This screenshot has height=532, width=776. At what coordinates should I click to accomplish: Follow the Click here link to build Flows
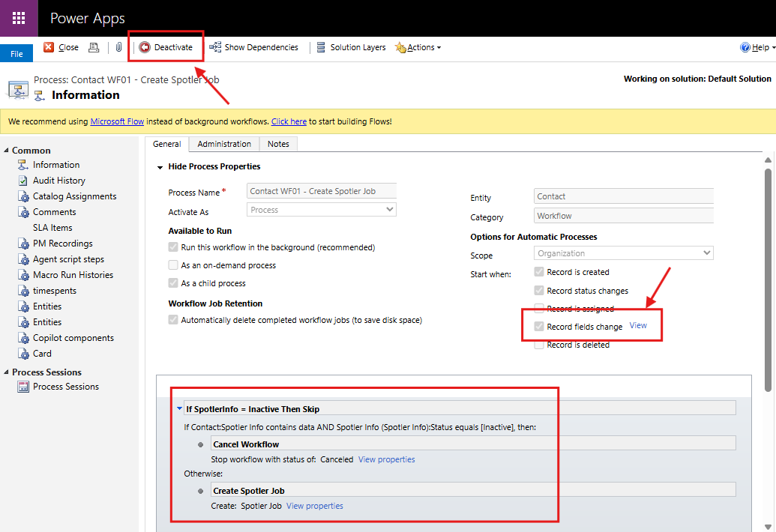point(289,121)
